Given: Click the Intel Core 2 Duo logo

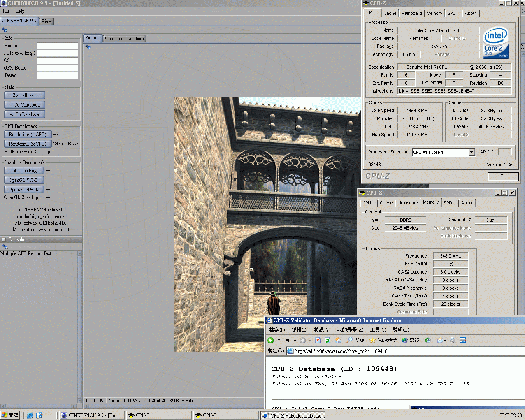Looking at the screenshot, I should [x=496, y=43].
